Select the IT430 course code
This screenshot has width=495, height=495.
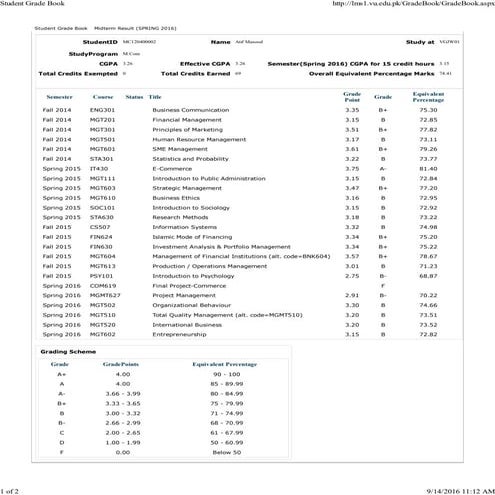click(99, 169)
